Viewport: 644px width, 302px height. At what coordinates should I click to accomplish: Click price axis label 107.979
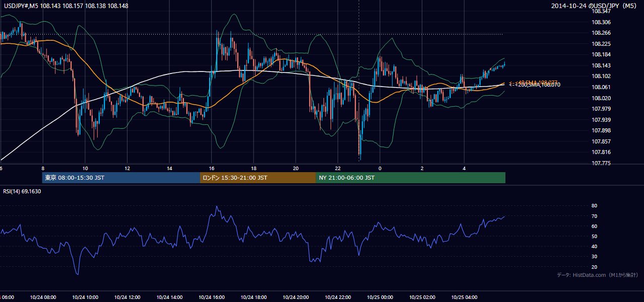pos(601,109)
